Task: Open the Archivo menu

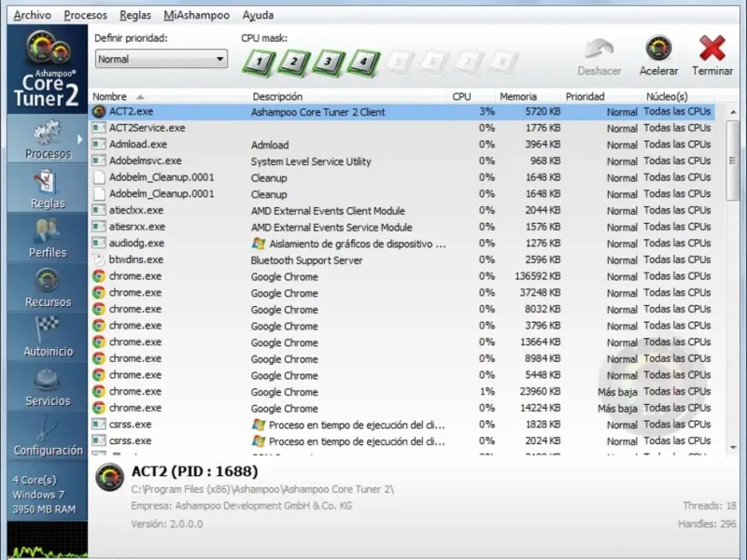Action: point(33,15)
